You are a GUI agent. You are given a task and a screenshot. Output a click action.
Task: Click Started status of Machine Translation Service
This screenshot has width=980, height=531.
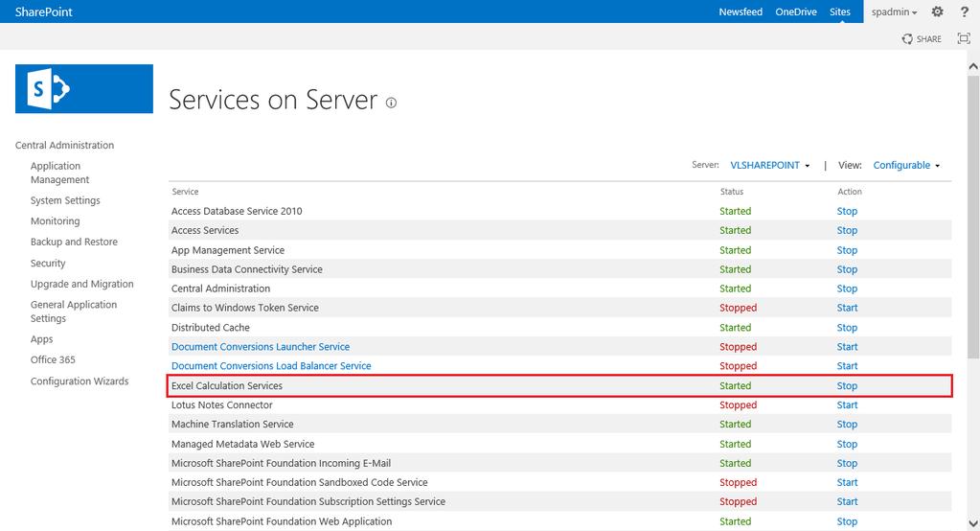[x=735, y=424]
